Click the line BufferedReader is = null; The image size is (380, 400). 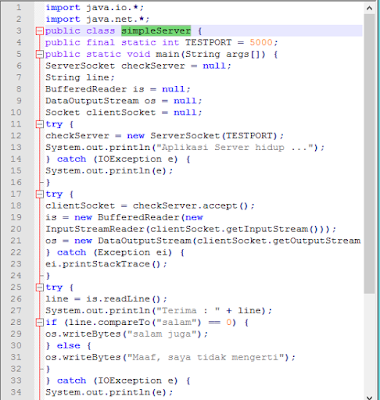pos(118,89)
